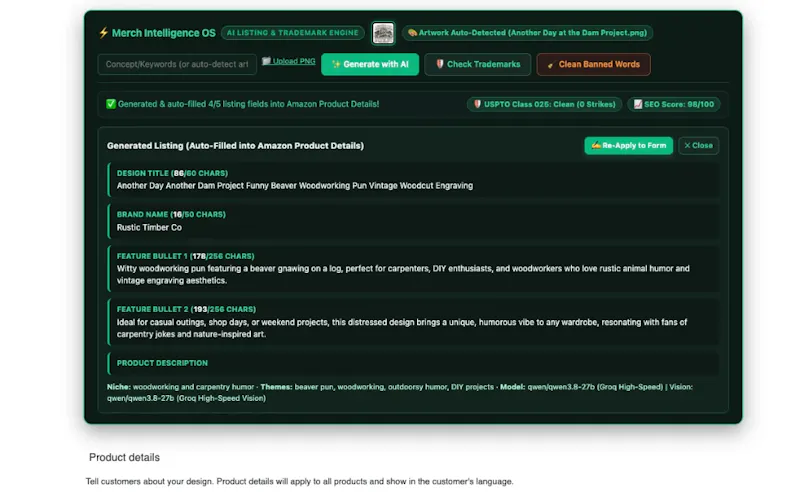Open the detected artwork thumbnail

tap(383, 33)
